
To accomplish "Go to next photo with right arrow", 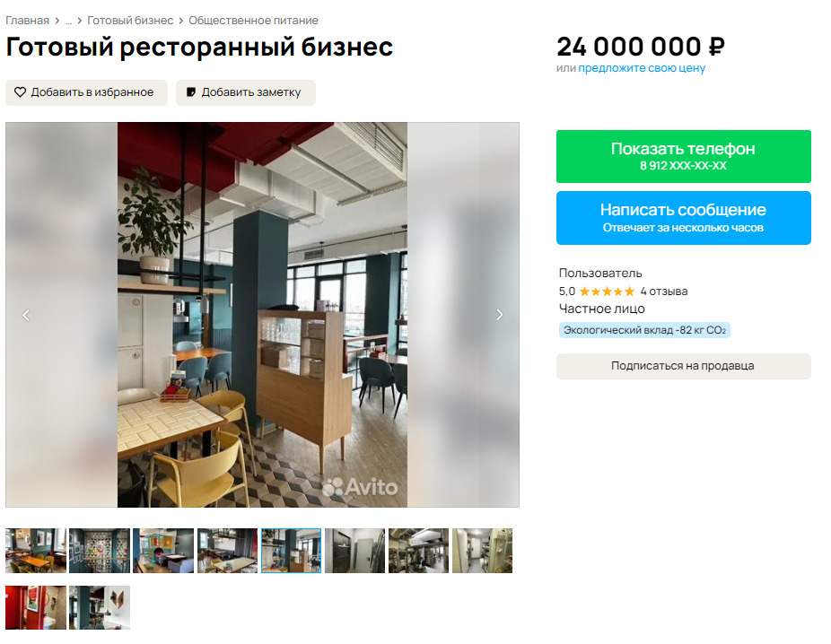I will coord(499,315).
